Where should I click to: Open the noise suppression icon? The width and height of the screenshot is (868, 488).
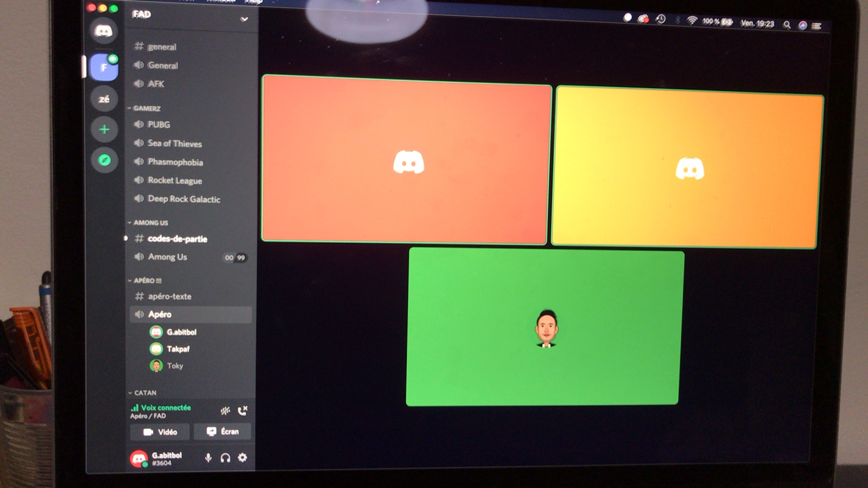pos(226,411)
